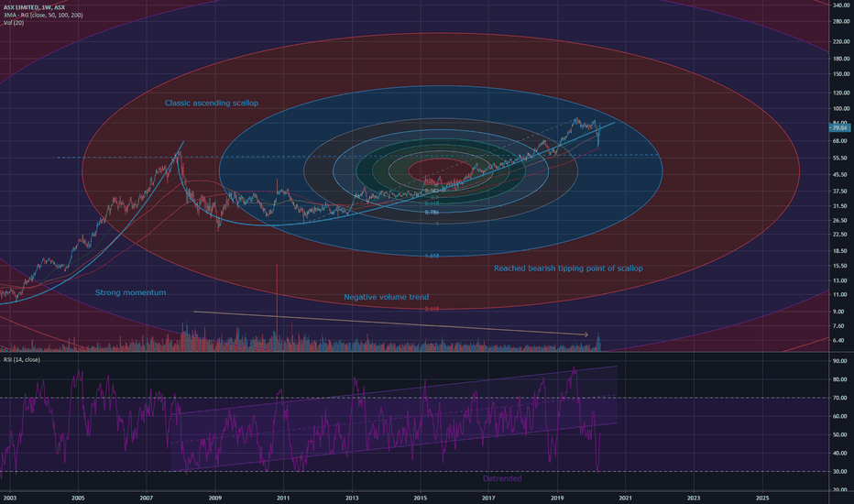Click the 15.50 price axis level
854x504 pixels.
pyautogui.click(x=840, y=266)
